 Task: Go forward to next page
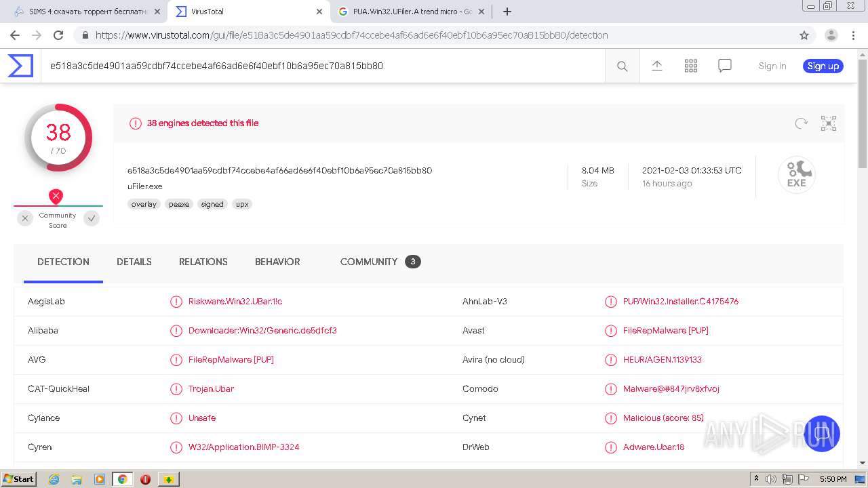pos(37,35)
